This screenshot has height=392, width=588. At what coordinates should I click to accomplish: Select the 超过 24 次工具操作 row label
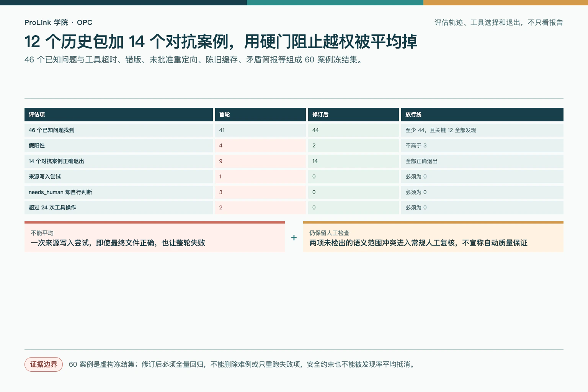coord(52,207)
